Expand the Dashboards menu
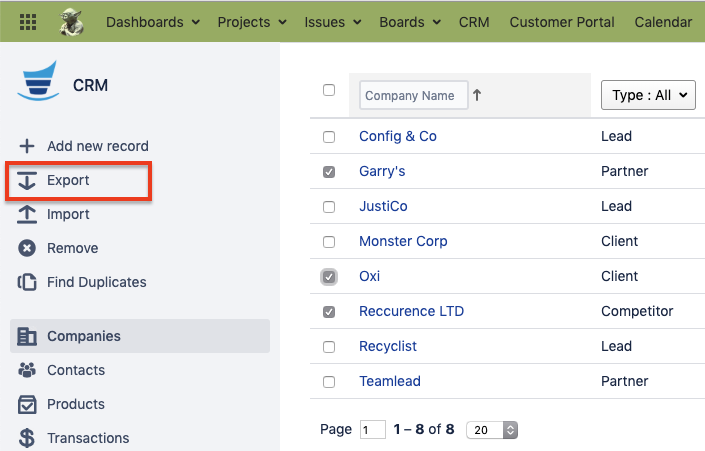The image size is (705, 451). (x=152, y=22)
